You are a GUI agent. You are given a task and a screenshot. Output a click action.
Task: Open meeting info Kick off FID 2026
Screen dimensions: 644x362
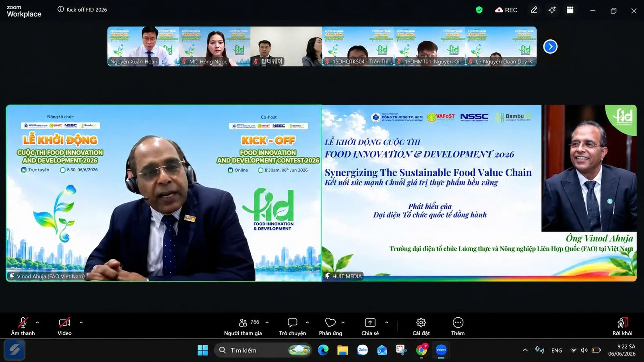coord(83,10)
